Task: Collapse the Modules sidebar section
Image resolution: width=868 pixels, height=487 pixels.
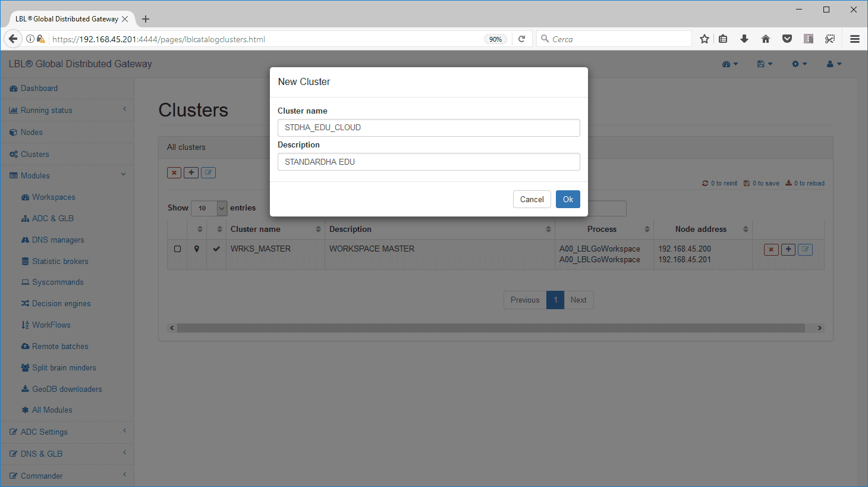Action: tap(67, 175)
